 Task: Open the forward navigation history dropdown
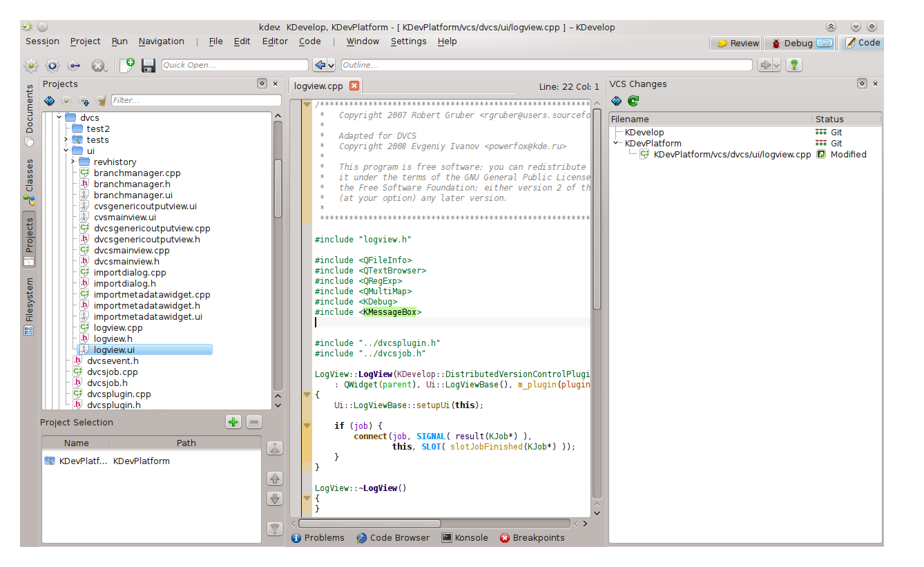776,65
